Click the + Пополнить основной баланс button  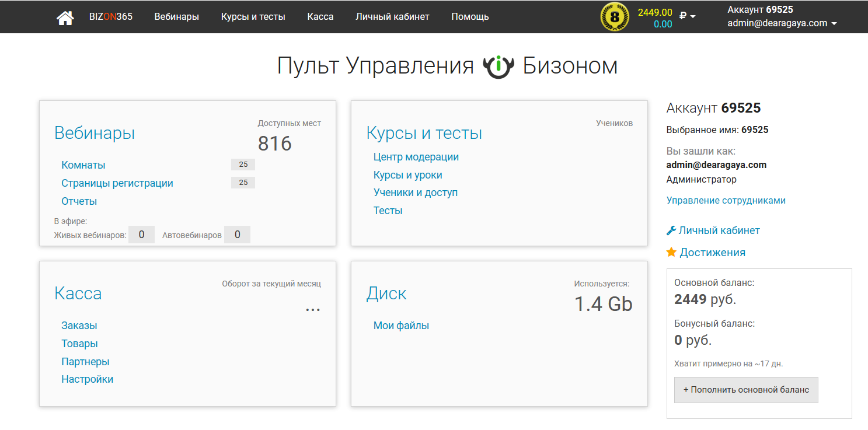pos(746,390)
